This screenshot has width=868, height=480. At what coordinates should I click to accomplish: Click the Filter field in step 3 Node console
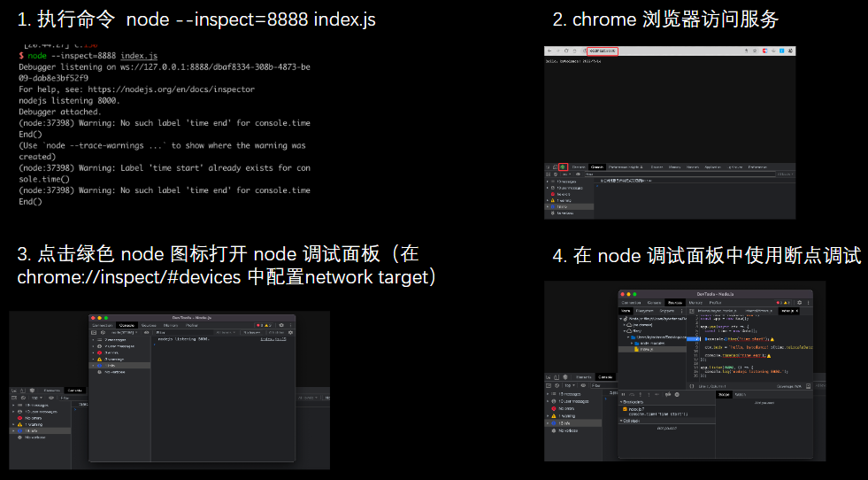coord(184,333)
